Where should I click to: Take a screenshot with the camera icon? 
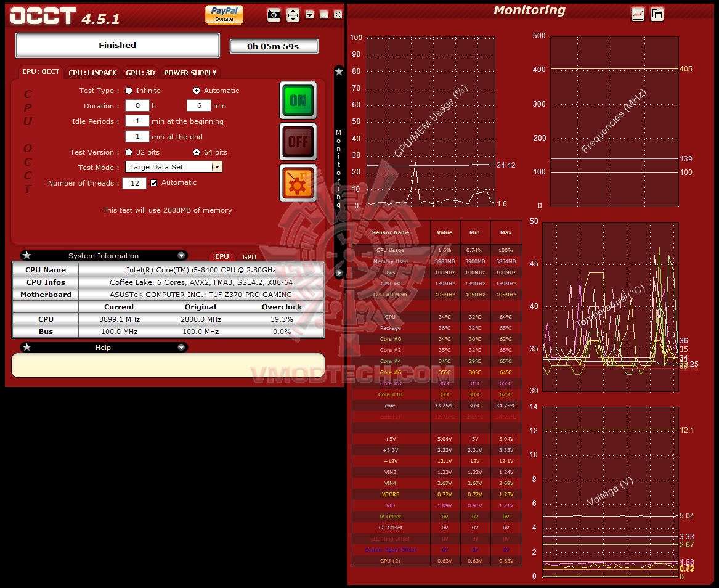pos(274,15)
